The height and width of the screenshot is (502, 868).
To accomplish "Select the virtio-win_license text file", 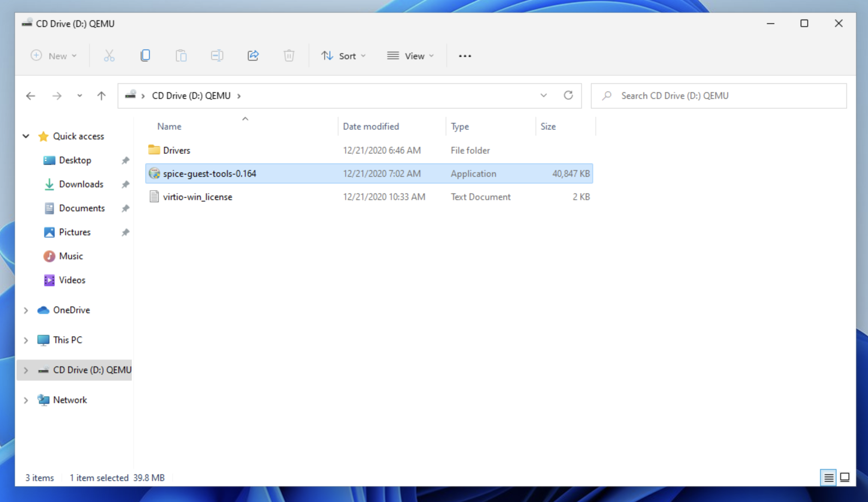I will pyautogui.click(x=197, y=197).
